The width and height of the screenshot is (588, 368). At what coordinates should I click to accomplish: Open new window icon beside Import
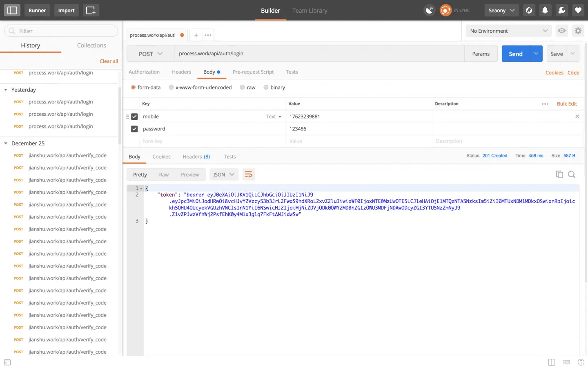(91, 10)
